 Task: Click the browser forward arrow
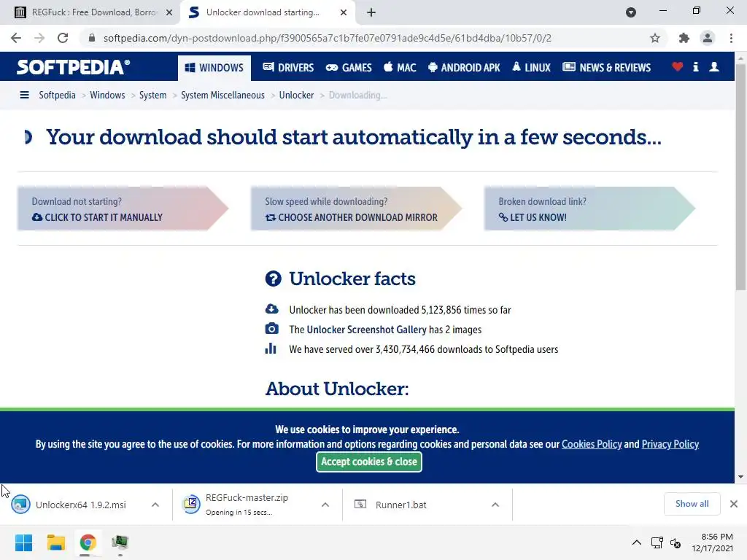(x=39, y=38)
